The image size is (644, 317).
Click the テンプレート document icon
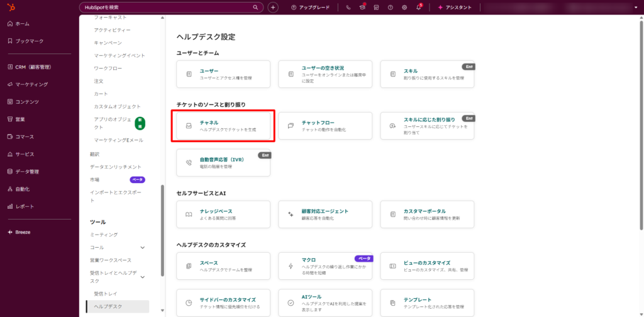(392, 303)
